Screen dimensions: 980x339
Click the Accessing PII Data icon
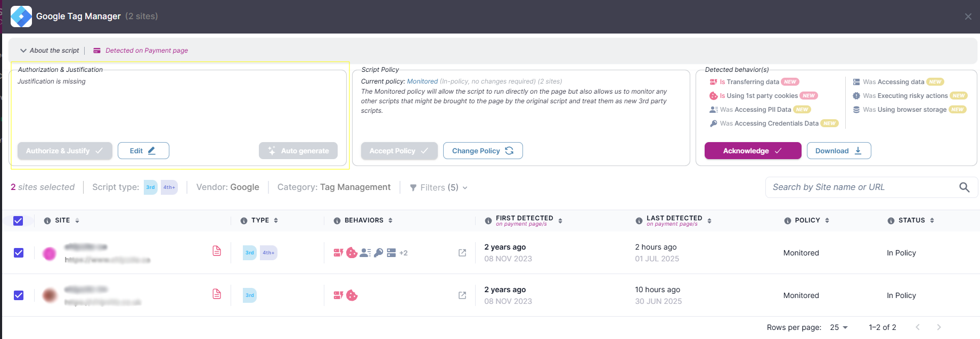(714, 110)
